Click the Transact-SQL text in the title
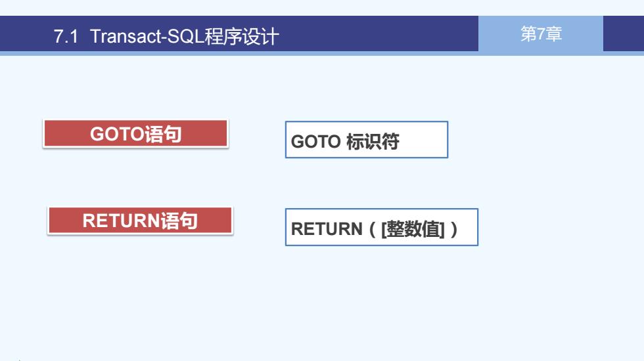644x361 pixels. [x=147, y=36]
